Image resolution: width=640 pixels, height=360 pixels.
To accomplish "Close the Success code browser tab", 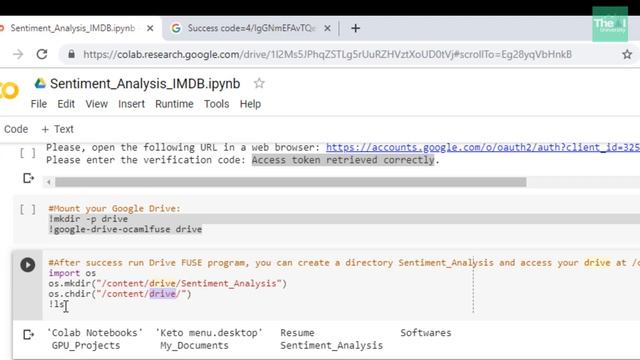I will [327, 28].
